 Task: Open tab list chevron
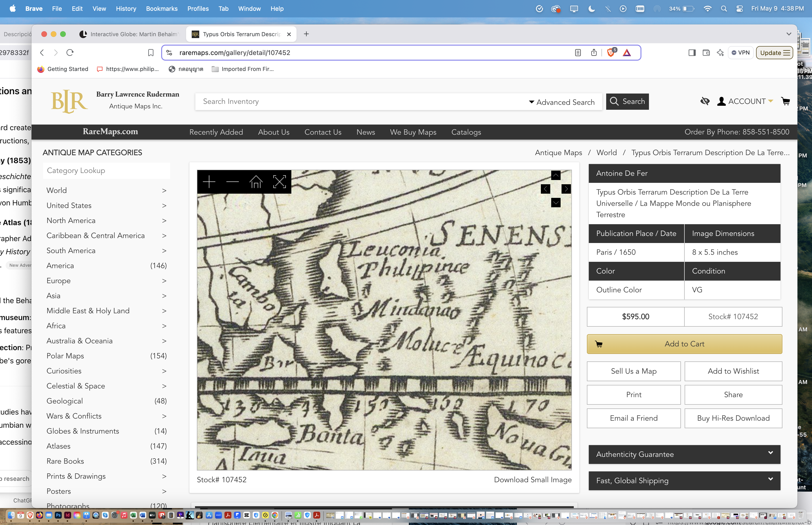[789, 34]
